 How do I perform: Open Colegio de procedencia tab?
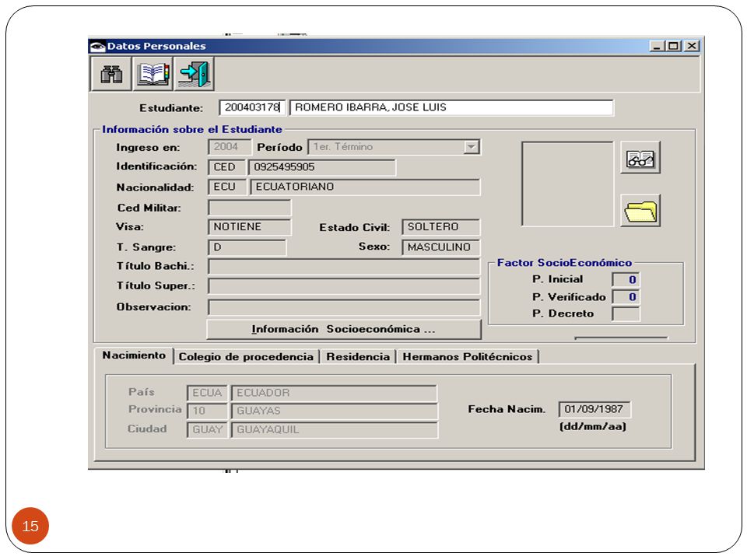[246, 357]
